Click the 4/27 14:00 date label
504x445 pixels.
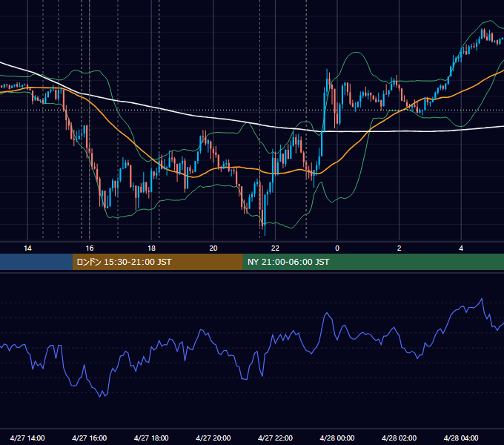coord(27,438)
